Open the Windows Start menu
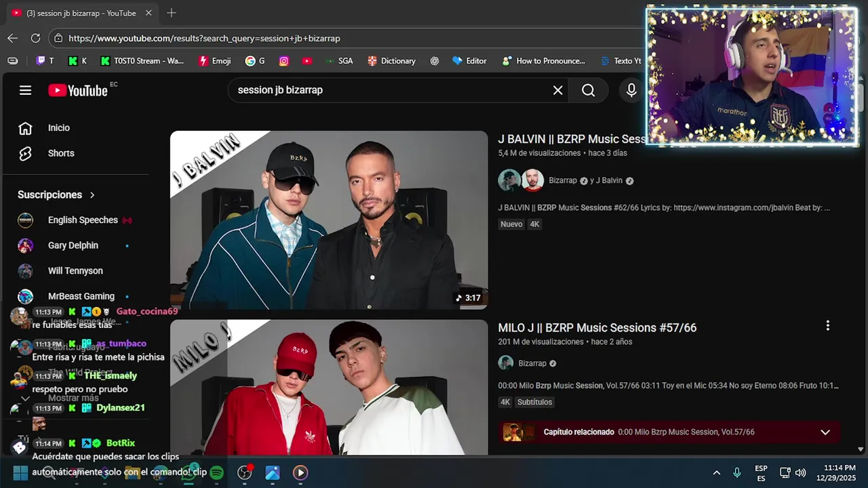Viewport: 868px width, 488px height. click(21, 473)
